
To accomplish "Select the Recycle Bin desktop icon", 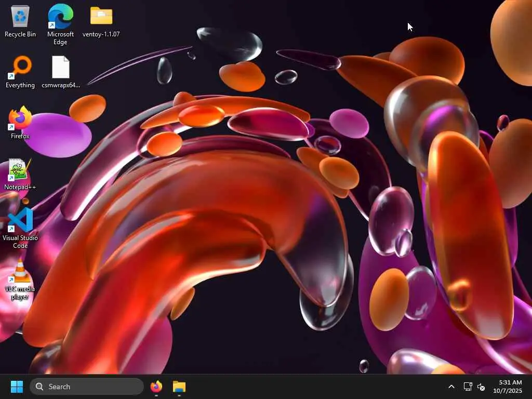I will pyautogui.click(x=20, y=21).
